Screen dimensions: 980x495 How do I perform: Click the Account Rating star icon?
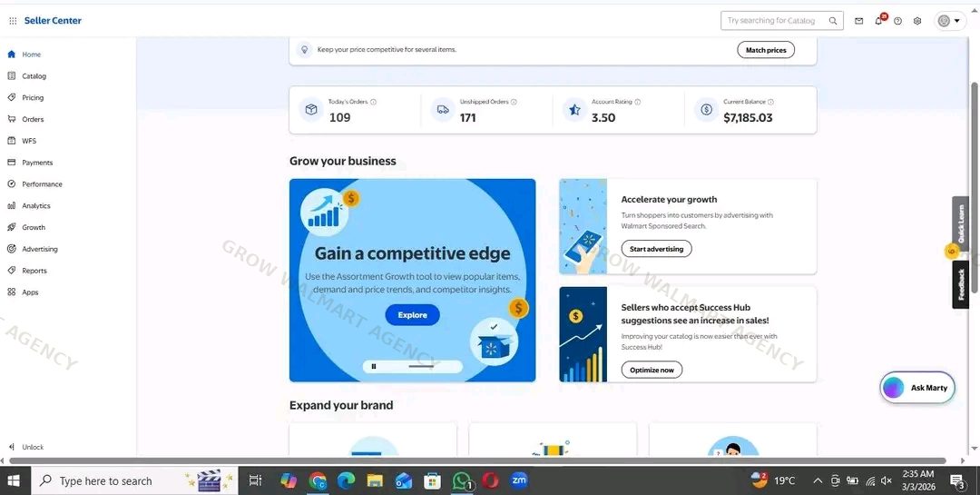[x=575, y=110]
